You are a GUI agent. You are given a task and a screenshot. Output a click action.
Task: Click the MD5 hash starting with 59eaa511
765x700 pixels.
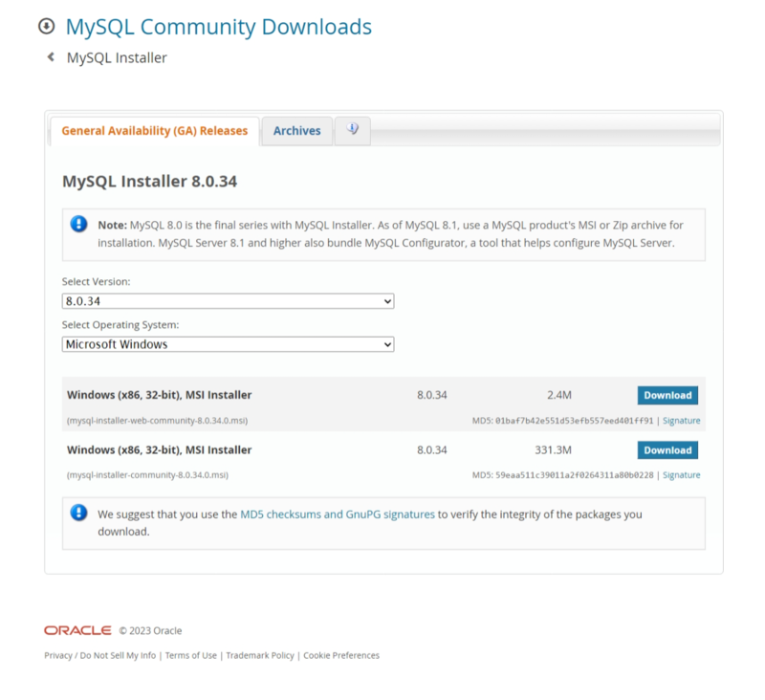[575, 475]
